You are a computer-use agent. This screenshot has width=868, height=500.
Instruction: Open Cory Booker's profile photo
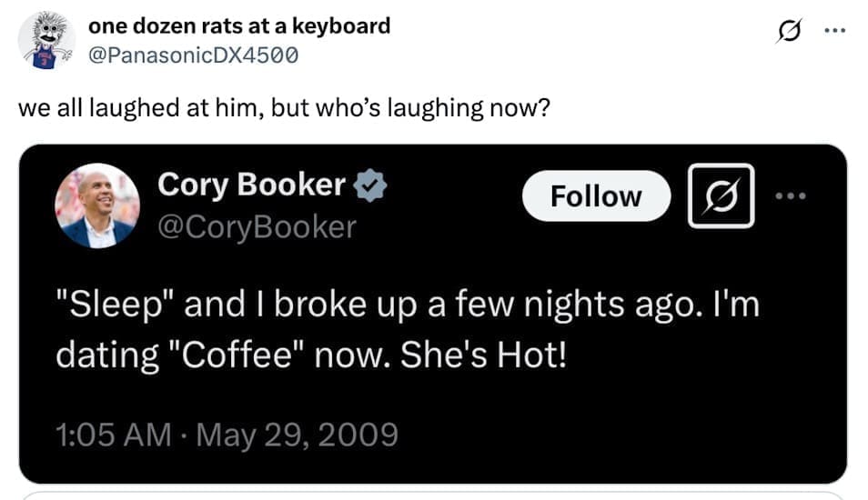[97, 205]
